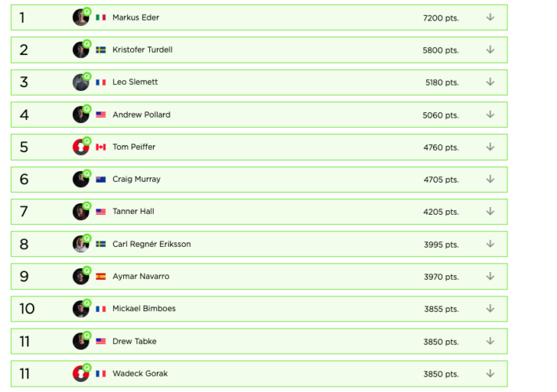Expand Markus Eder's row with the down arrow

point(490,17)
